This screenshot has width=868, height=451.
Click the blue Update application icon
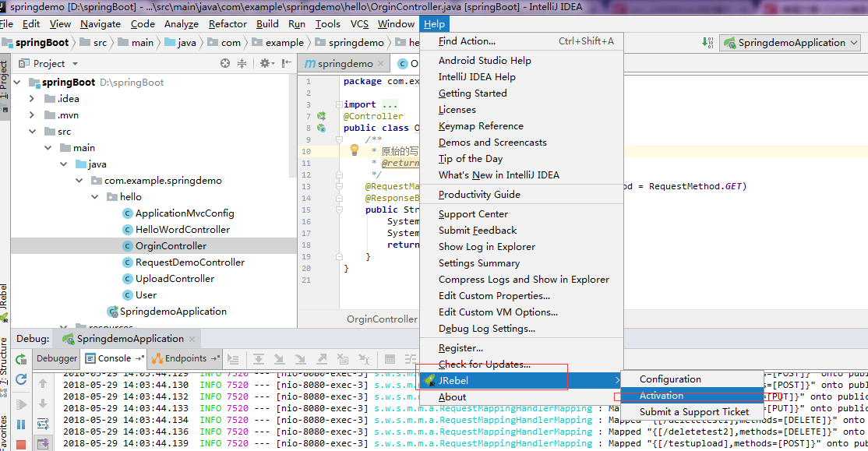pos(21,379)
